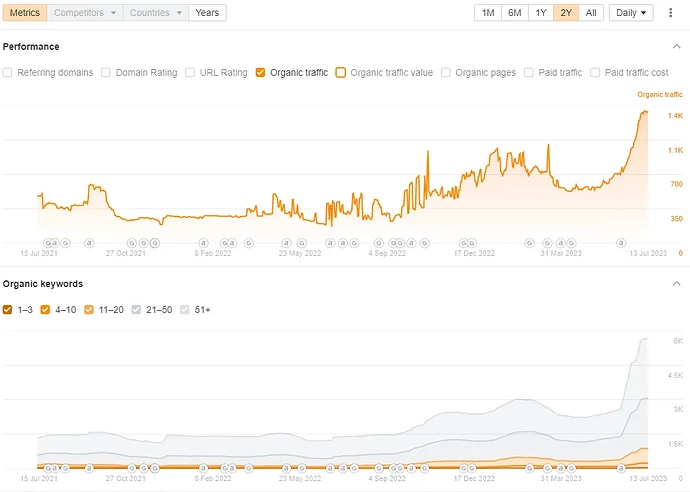The height and width of the screenshot is (492, 690).
Task: Click the update marker above 13 Jul 2023
Action: pos(621,242)
